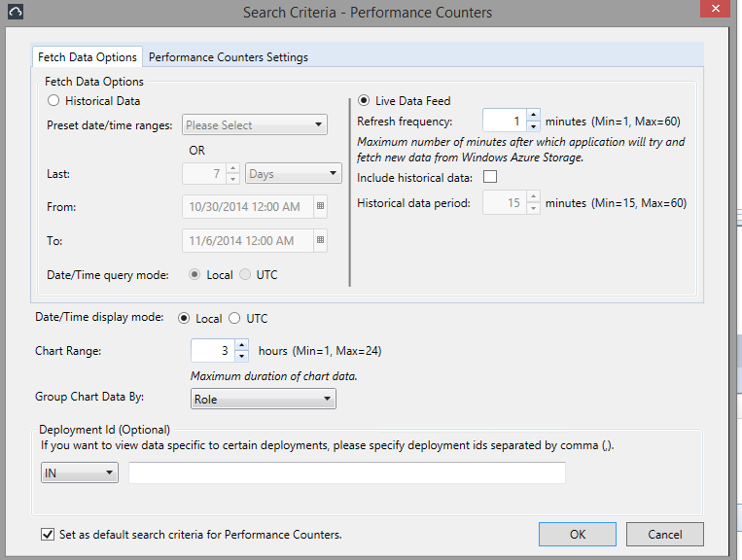This screenshot has height=560, width=742.
Task: Select UTC for Date/Time display mode
Action: [x=233, y=318]
